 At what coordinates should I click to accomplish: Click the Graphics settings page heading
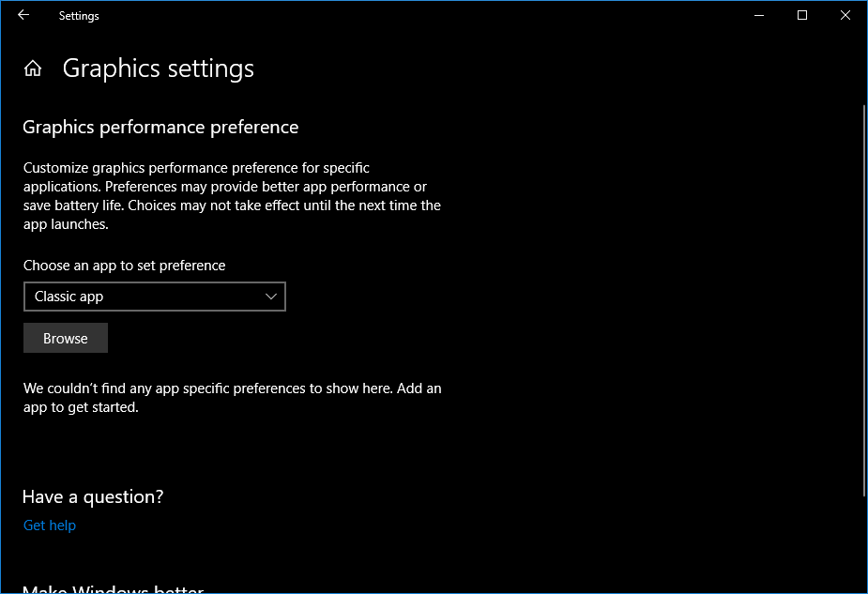point(159,69)
